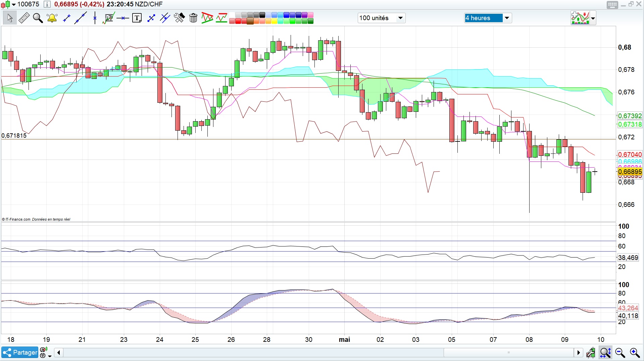
Task: Click the stochastic value 43,264 label
Action: pyautogui.click(x=628, y=308)
